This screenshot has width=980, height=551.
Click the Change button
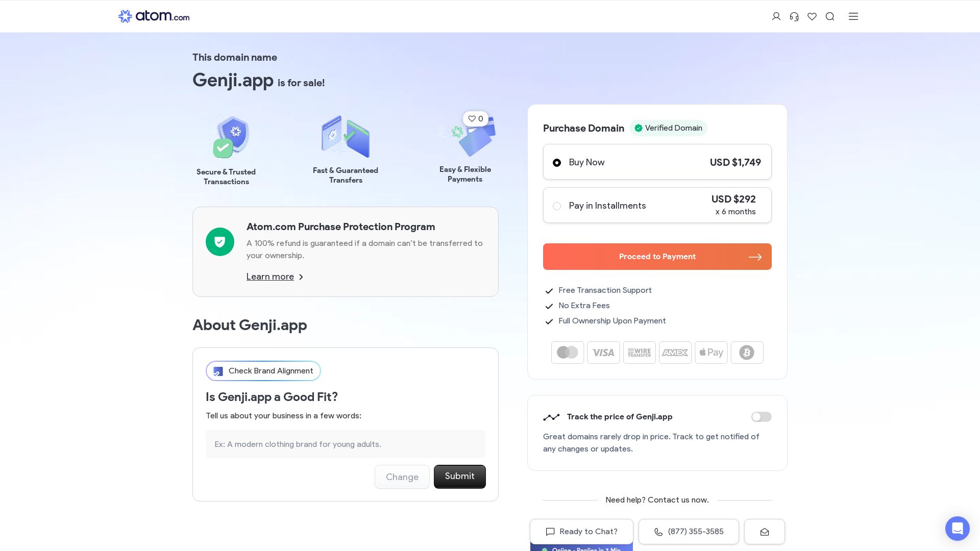[402, 477]
